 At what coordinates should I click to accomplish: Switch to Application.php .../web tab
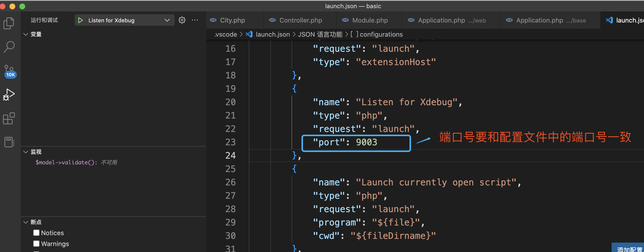(x=451, y=20)
